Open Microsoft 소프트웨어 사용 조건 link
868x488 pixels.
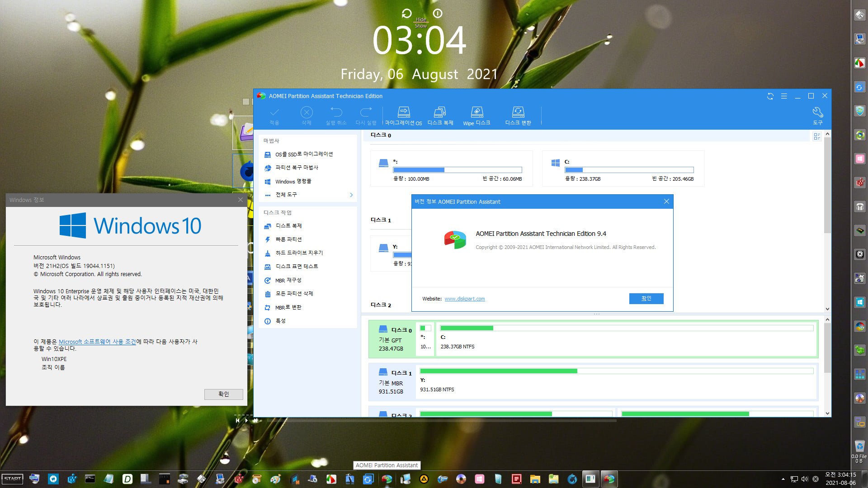click(x=97, y=342)
